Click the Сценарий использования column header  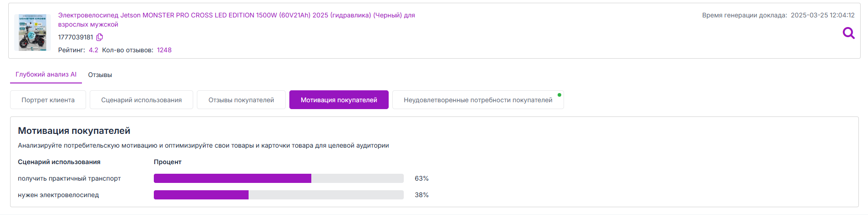pos(59,162)
